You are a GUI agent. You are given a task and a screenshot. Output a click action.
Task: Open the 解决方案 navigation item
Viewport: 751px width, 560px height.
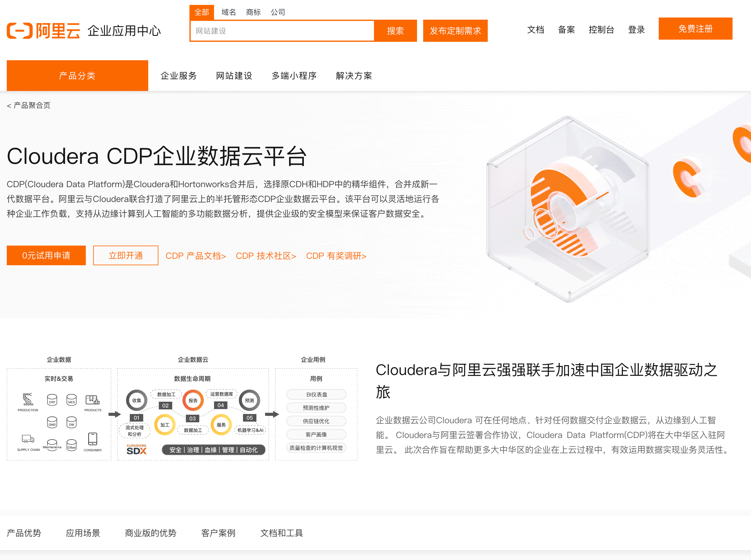[x=354, y=76]
